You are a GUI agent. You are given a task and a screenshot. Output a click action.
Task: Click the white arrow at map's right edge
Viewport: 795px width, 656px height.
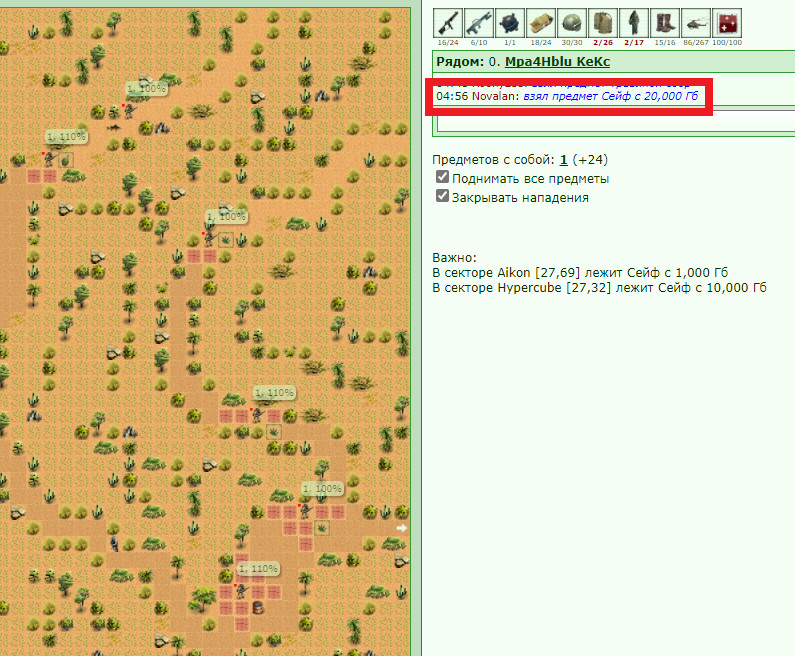pyautogui.click(x=402, y=528)
